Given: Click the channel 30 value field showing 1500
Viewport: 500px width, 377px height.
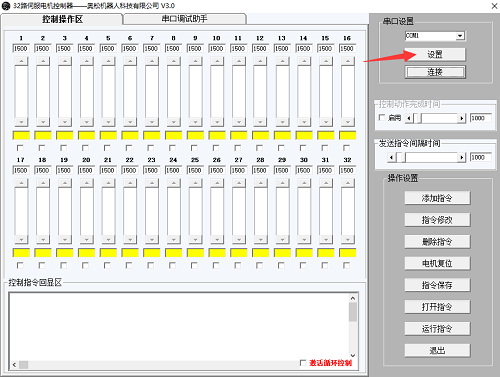Looking at the screenshot, I should [304, 170].
